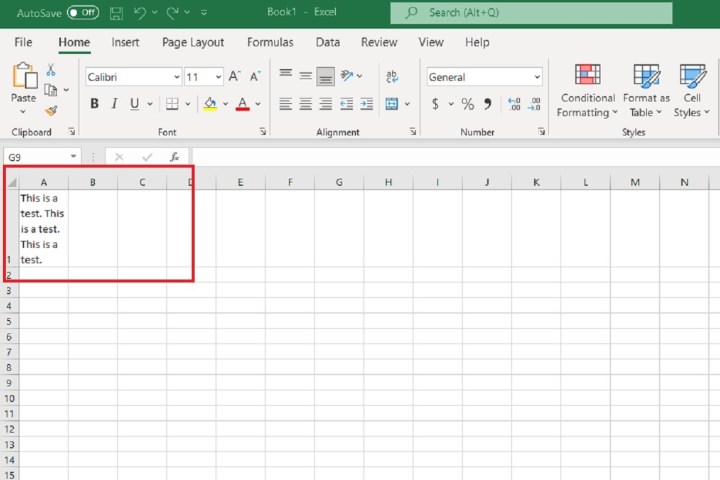Select the Format Painter brush
720x480 pixels.
[51, 111]
